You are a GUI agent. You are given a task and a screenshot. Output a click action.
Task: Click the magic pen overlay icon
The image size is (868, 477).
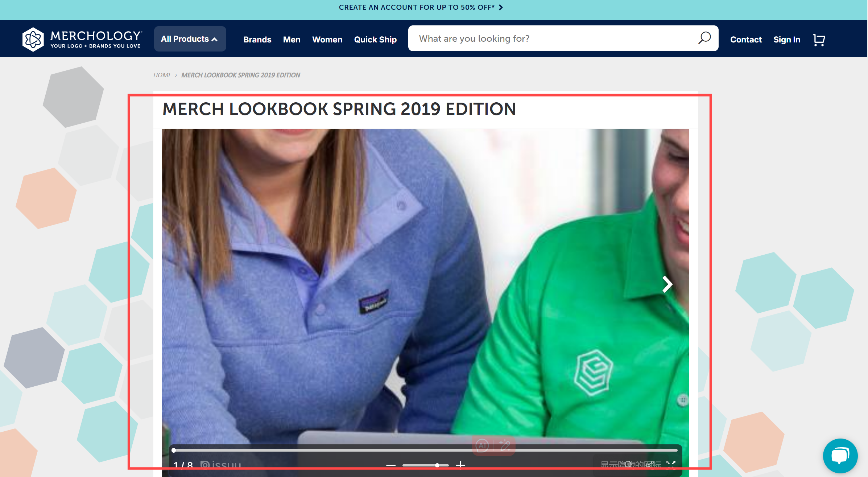coord(505,445)
